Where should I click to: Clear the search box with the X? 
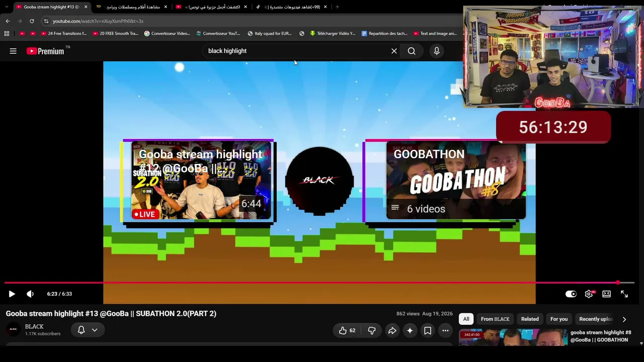(394, 51)
